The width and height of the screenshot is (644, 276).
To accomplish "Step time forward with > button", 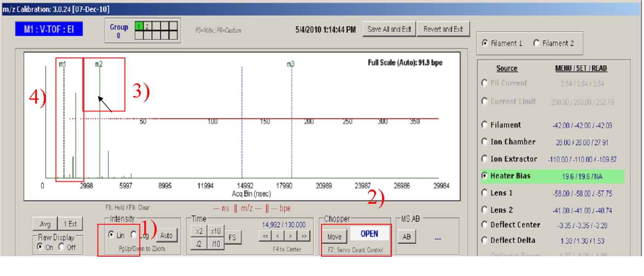I will point(291,236).
